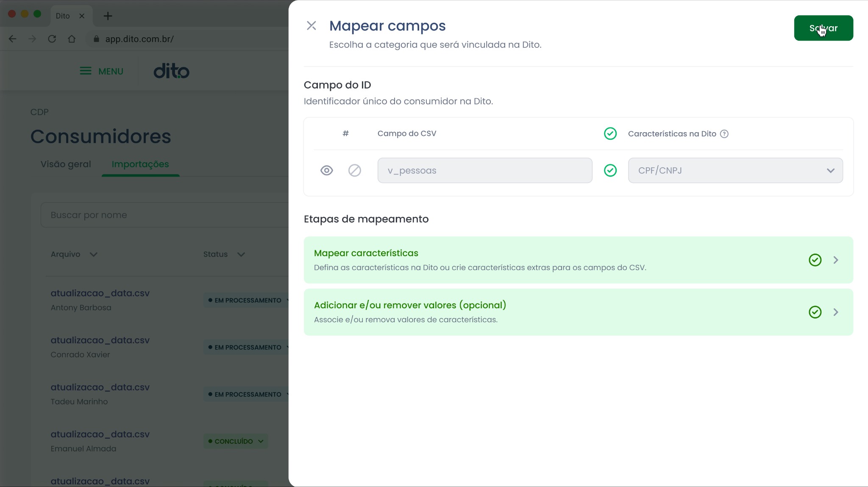Viewport: 868px width, 487px height.
Task: Switch to the Importações tab
Action: (140, 164)
